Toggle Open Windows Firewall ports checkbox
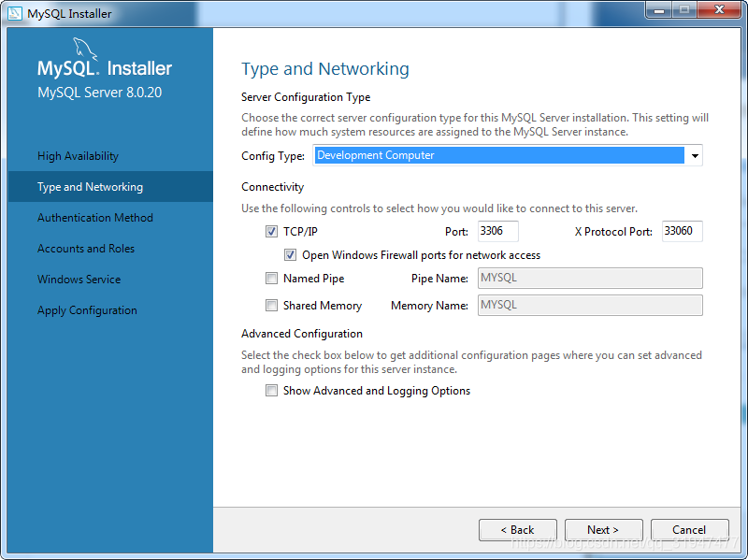748x560 pixels. [290, 254]
